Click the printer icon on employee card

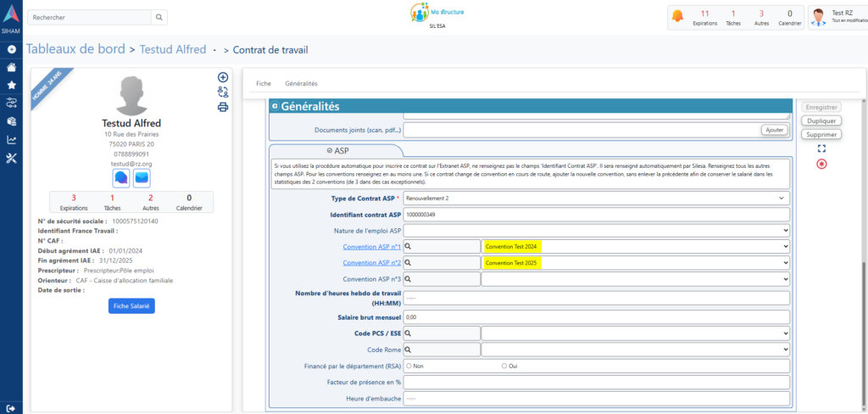point(223,108)
